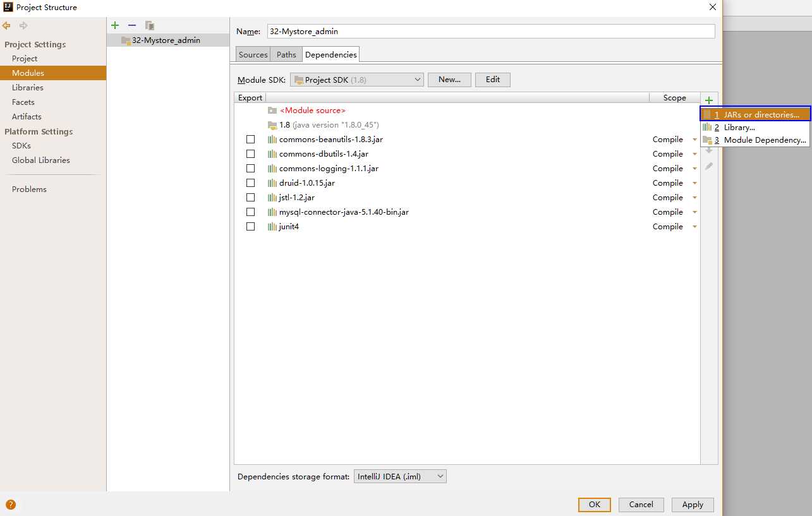This screenshot has width=812, height=516.
Task: Add a new module with green plus
Action: pos(115,25)
